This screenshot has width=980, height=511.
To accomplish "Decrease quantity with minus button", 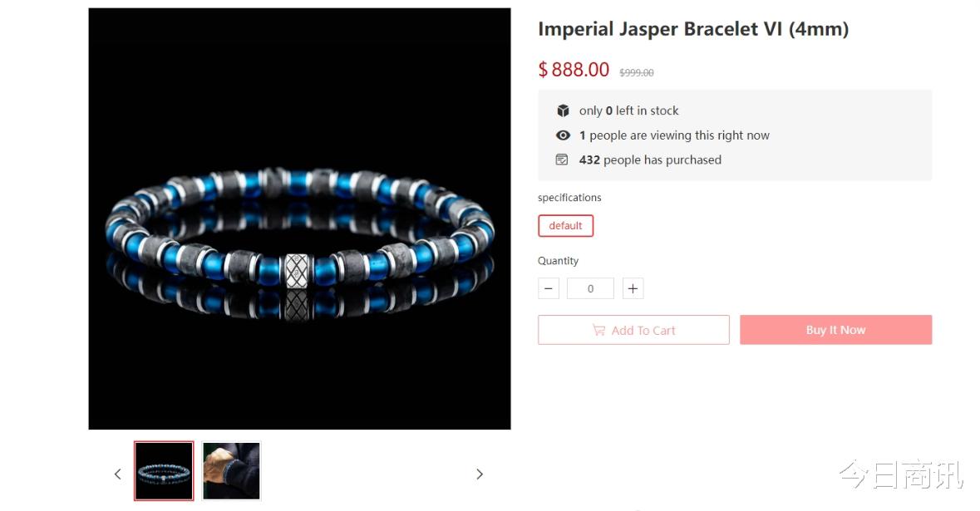I will 548,288.
